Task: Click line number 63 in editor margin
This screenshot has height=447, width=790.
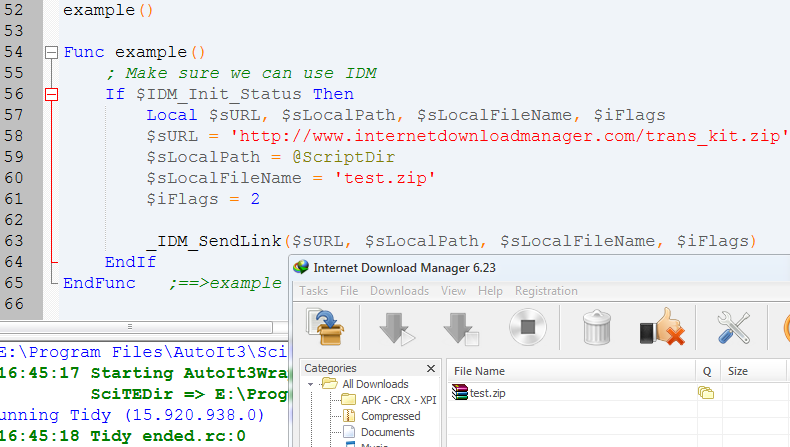Action: click(14, 241)
